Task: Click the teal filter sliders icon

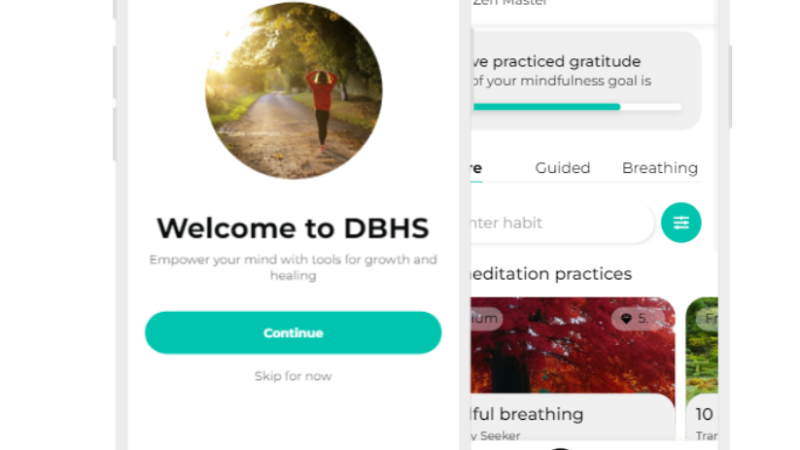Action: (x=681, y=222)
